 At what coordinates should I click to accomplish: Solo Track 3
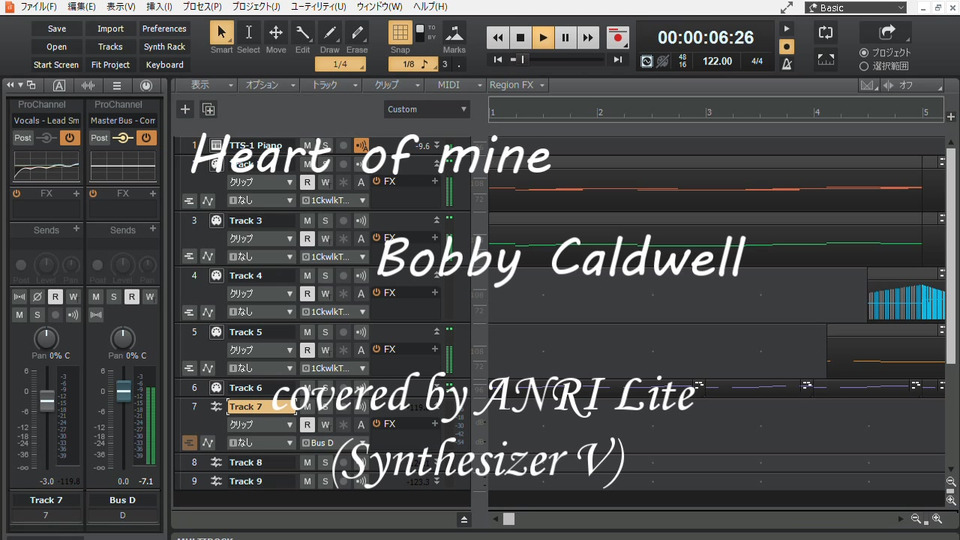(325, 220)
